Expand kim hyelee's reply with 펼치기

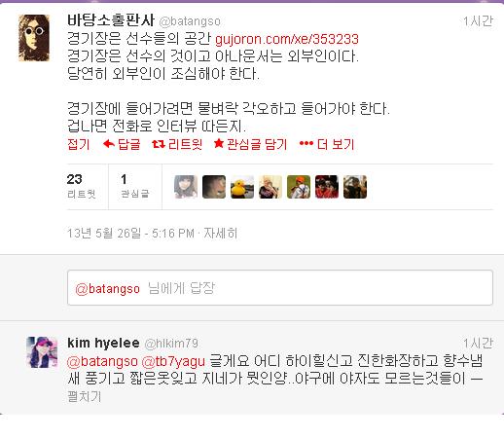[85, 396]
